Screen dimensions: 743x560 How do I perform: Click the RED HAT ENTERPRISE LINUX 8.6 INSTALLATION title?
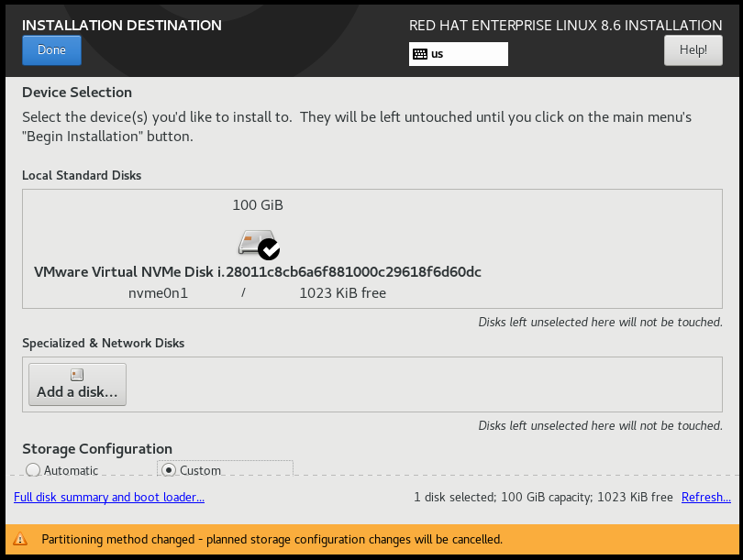coord(566,25)
